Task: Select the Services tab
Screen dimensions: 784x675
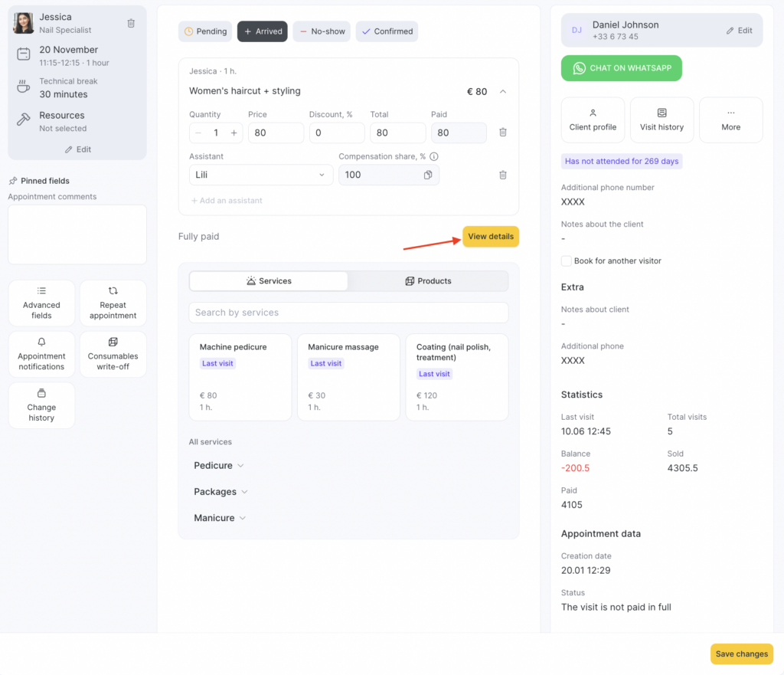Action: tap(269, 281)
